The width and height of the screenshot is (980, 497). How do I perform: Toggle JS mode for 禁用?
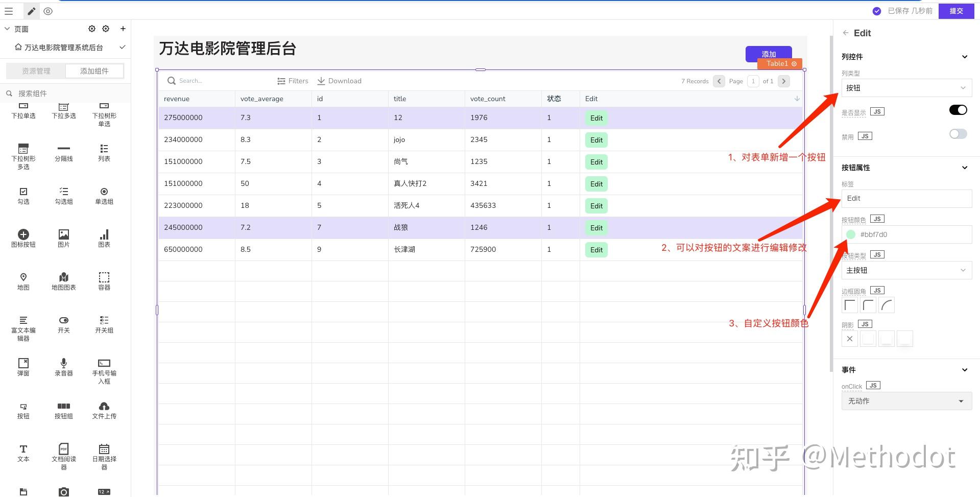tap(865, 136)
